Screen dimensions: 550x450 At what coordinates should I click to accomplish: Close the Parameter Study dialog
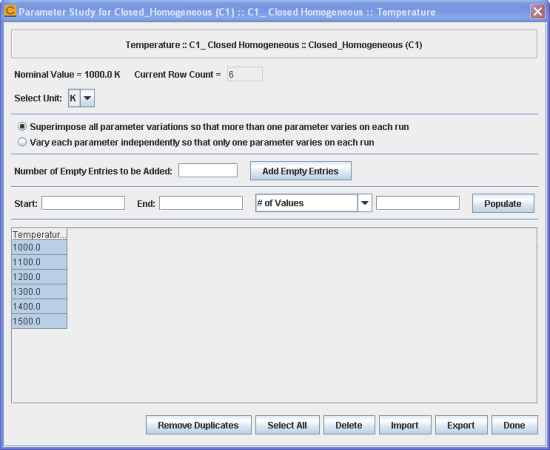click(x=537, y=12)
